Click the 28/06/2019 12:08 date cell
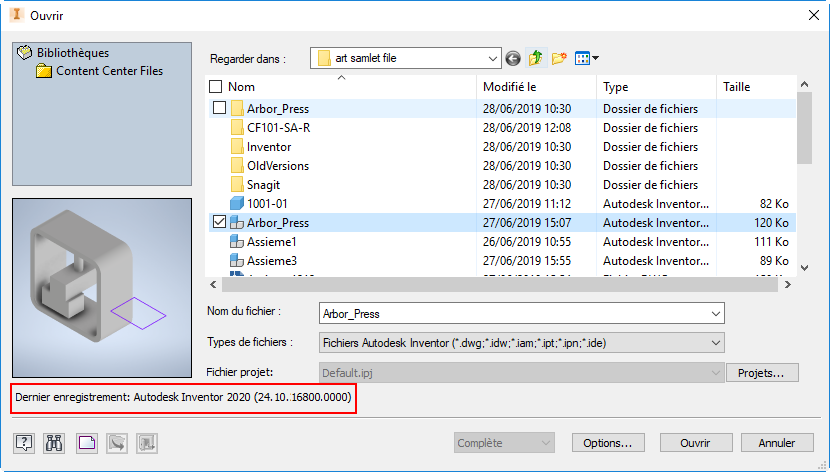The width and height of the screenshot is (830, 472). pos(527,128)
